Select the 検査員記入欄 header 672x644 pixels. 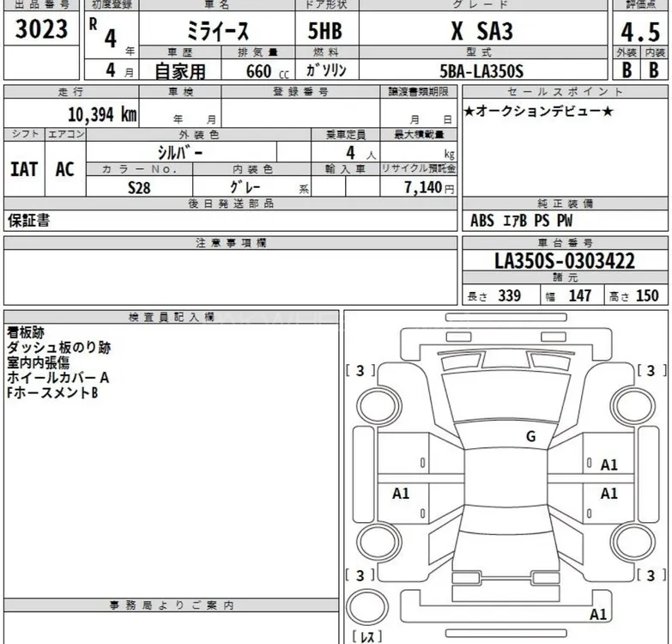coord(172,318)
